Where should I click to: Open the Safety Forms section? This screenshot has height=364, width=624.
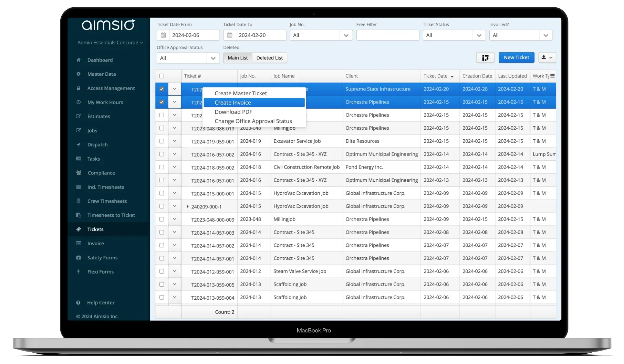pyautogui.click(x=102, y=257)
